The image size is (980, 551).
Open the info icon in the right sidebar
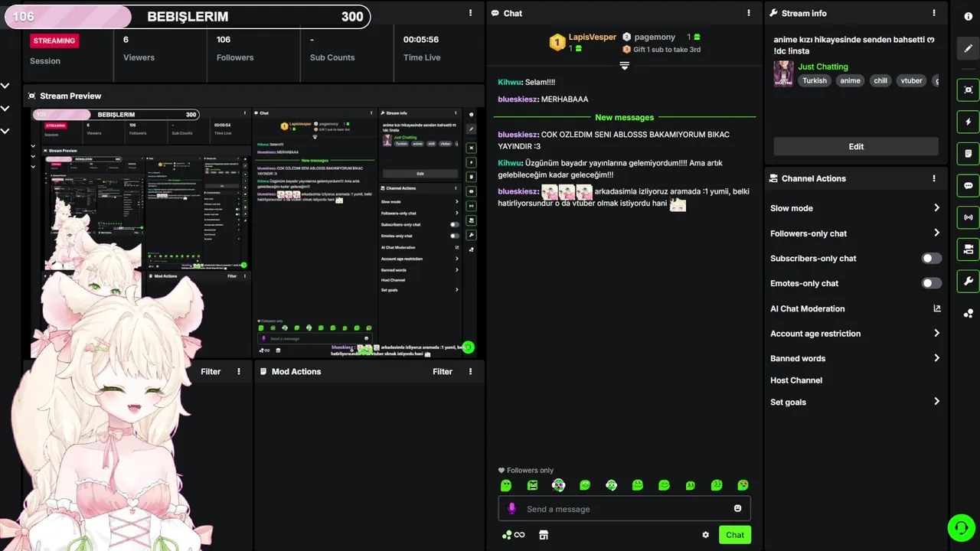[969, 16]
